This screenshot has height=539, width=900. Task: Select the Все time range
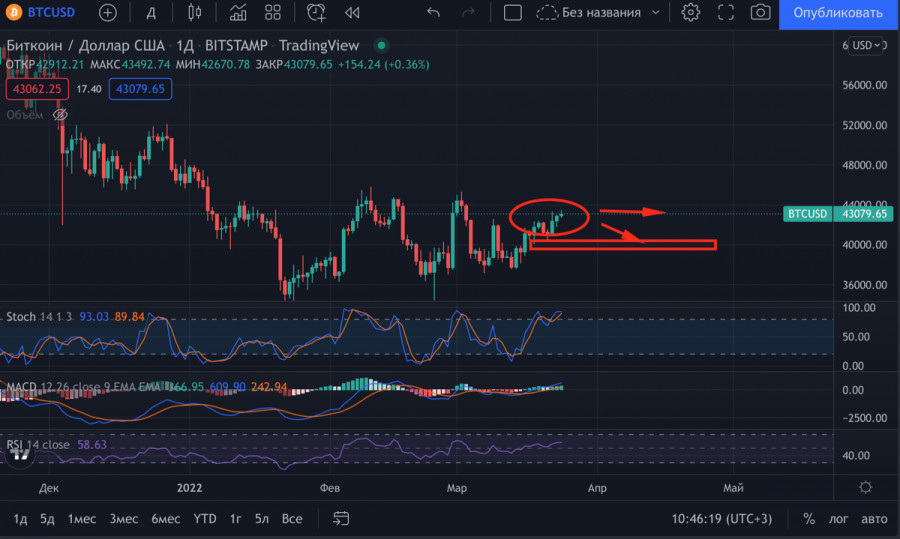(x=292, y=519)
